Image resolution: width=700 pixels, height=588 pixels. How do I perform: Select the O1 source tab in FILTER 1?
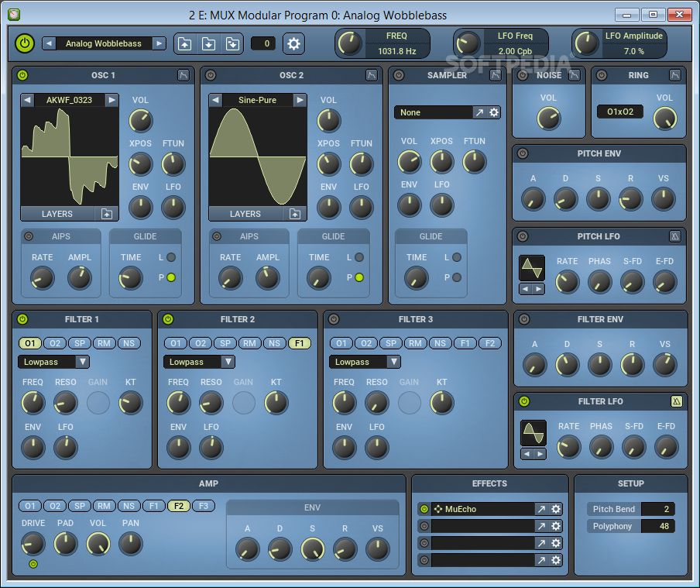30,343
